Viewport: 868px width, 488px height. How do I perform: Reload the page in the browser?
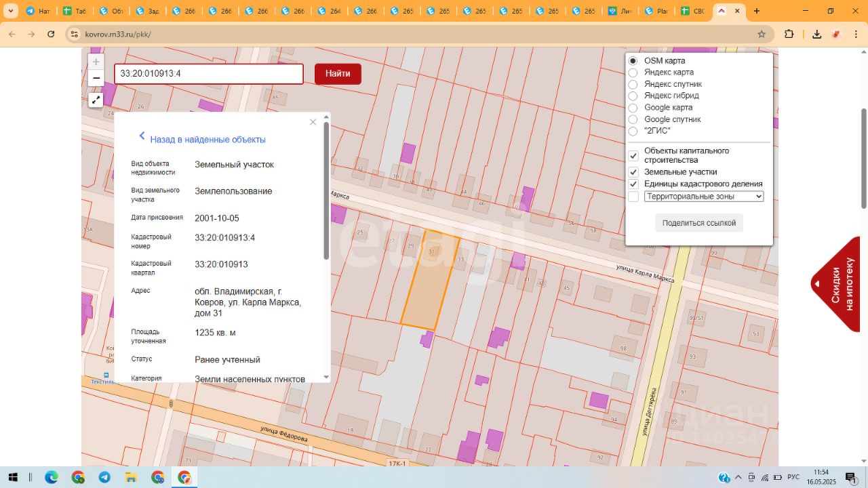pyautogui.click(x=51, y=34)
